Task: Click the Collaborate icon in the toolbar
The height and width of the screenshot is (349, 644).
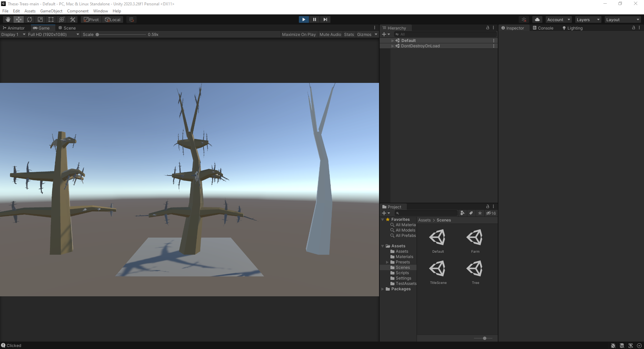Action: (x=524, y=19)
